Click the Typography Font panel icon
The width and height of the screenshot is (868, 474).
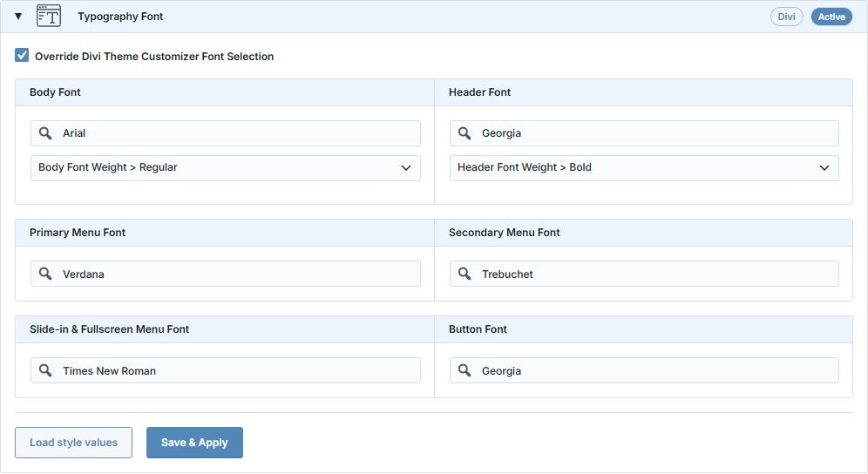[x=49, y=16]
